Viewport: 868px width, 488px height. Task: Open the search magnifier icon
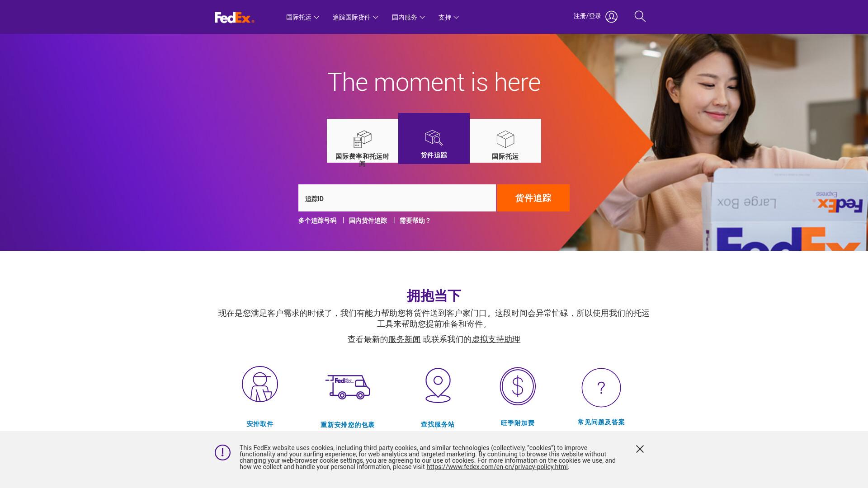[x=640, y=17]
